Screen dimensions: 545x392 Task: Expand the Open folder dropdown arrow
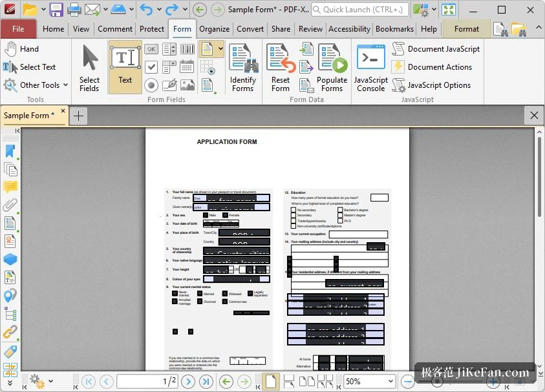[x=43, y=10]
